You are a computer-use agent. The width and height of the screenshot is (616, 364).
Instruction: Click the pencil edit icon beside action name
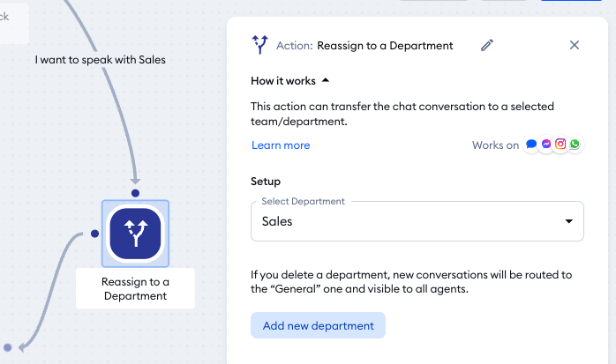(x=487, y=45)
